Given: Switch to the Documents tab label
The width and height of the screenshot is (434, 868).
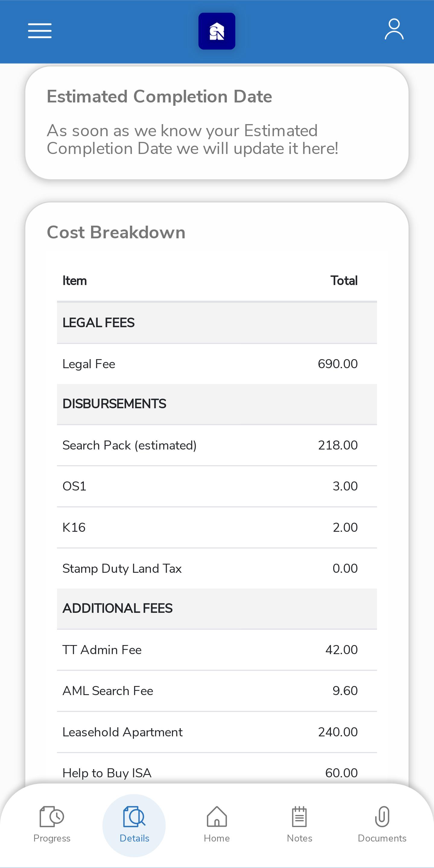Looking at the screenshot, I should pos(382,838).
